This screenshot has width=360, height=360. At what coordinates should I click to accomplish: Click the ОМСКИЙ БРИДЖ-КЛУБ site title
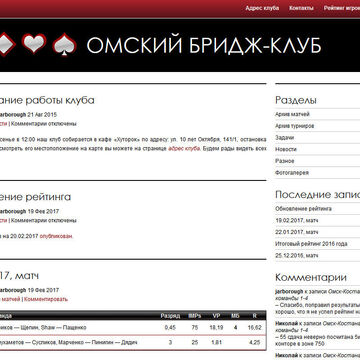[204, 45]
